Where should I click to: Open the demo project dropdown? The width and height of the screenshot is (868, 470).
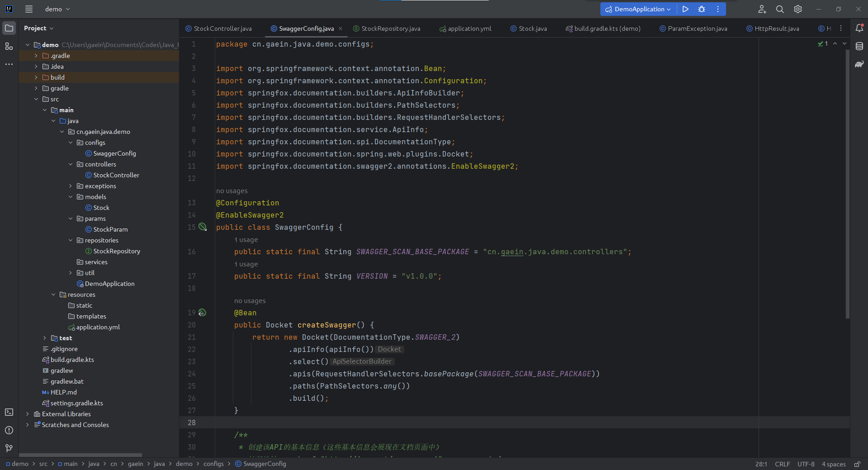pos(57,9)
